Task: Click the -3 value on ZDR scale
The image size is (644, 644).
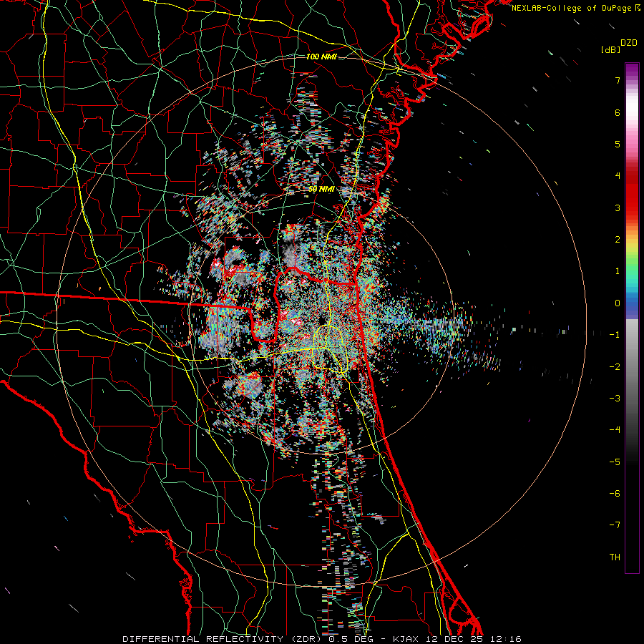Action: [x=615, y=399]
